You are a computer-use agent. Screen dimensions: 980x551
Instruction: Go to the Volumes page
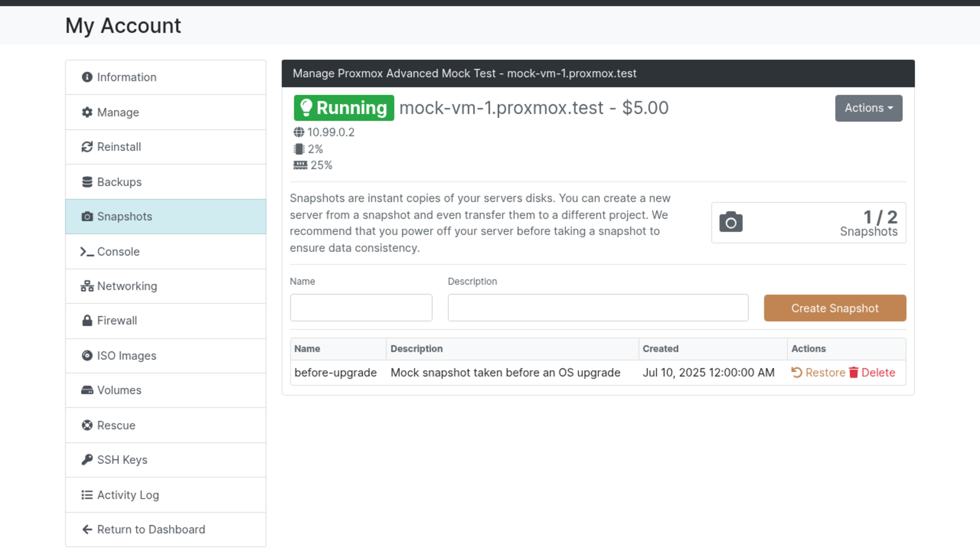point(166,390)
